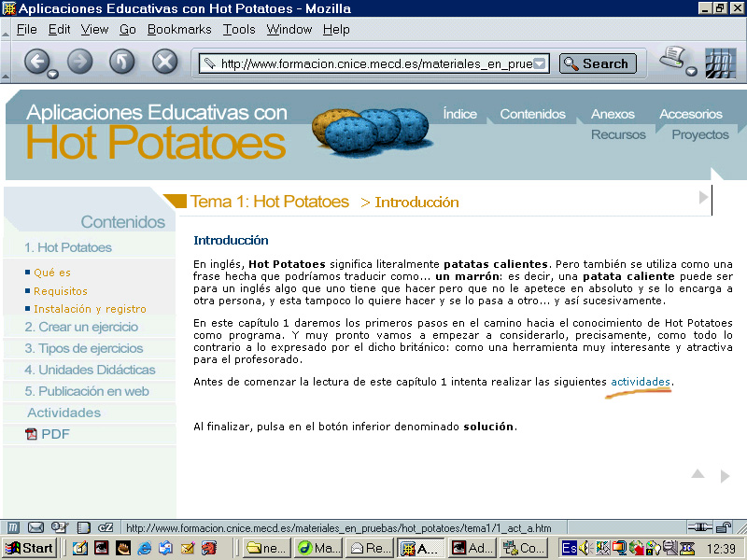Click the Back navigation button
Screen dimensions: 747x560
35,63
